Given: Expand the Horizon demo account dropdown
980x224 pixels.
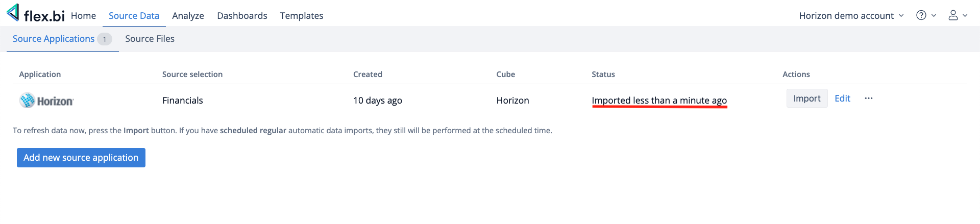Looking at the screenshot, I should coord(851,16).
